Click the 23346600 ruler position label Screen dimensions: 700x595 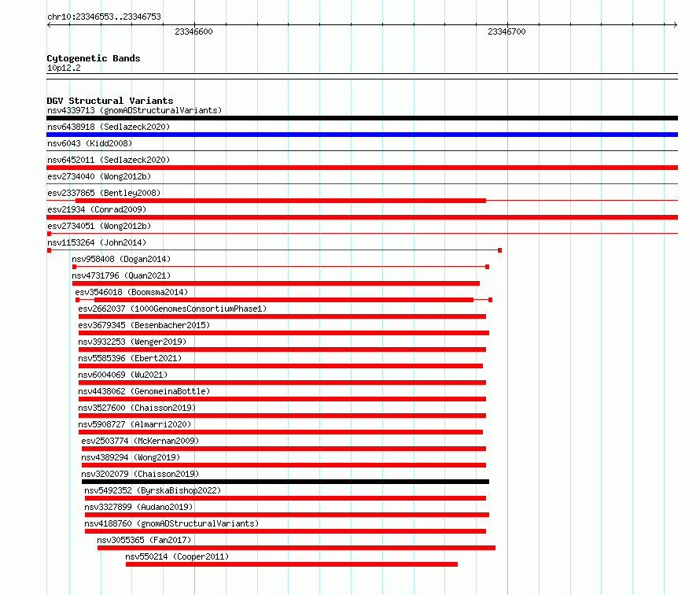tap(193, 31)
